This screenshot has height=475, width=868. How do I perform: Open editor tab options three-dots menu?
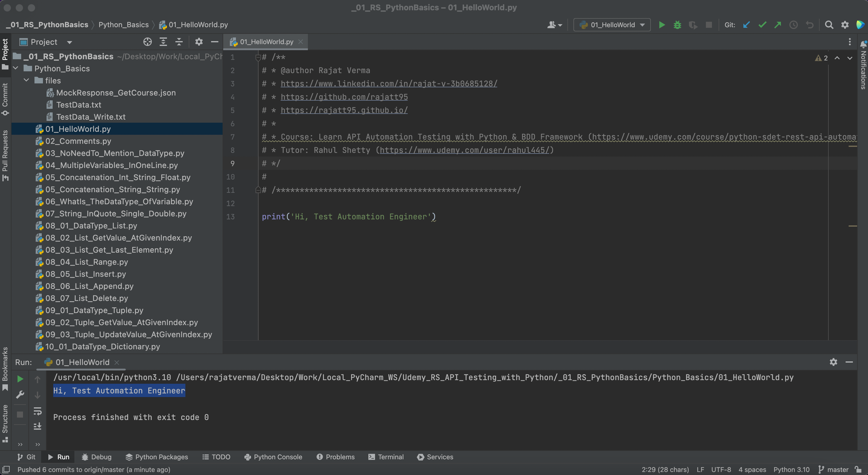click(850, 42)
